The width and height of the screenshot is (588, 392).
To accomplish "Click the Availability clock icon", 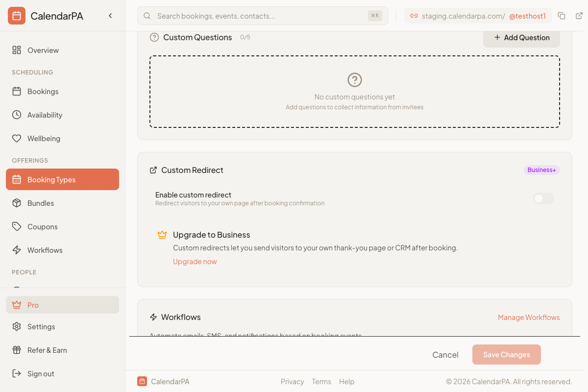I will click(16, 115).
